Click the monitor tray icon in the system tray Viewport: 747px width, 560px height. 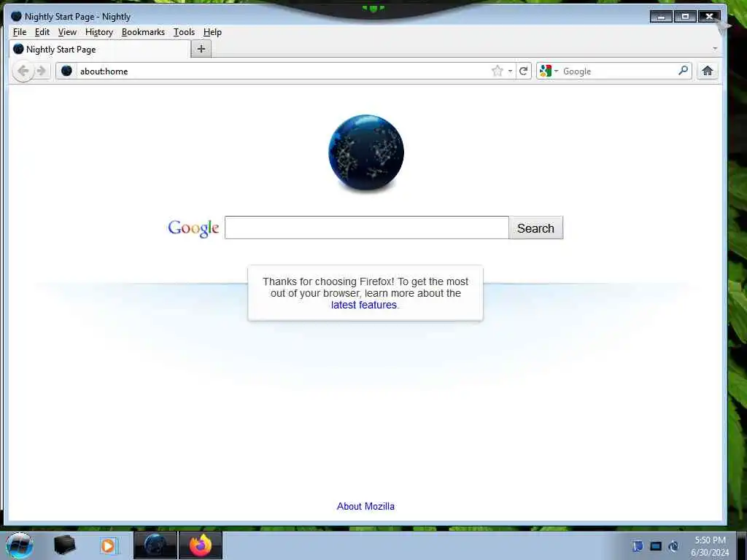[x=656, y=545]
